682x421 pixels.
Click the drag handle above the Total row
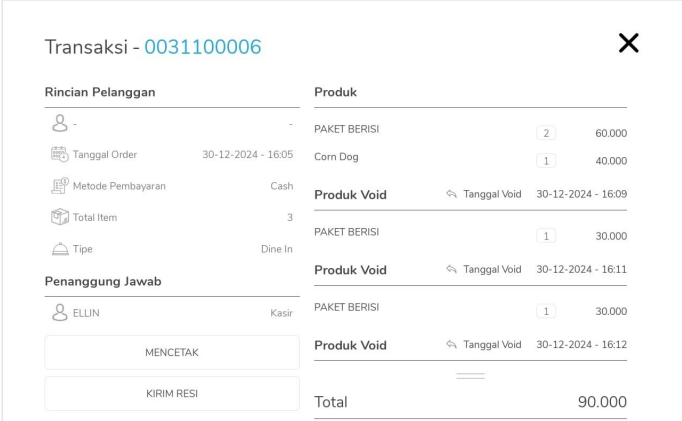coord(470,376)
